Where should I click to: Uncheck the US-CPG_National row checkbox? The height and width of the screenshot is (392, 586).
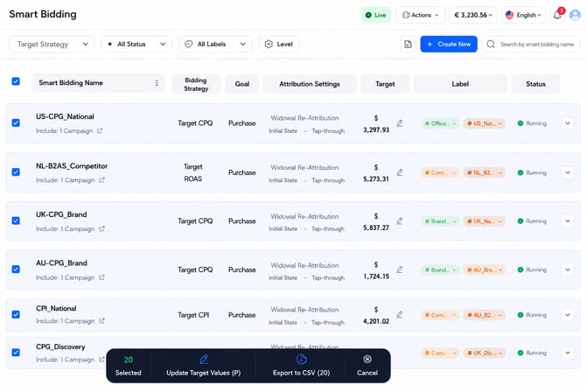pyautogui.click(x=16, y=122)
